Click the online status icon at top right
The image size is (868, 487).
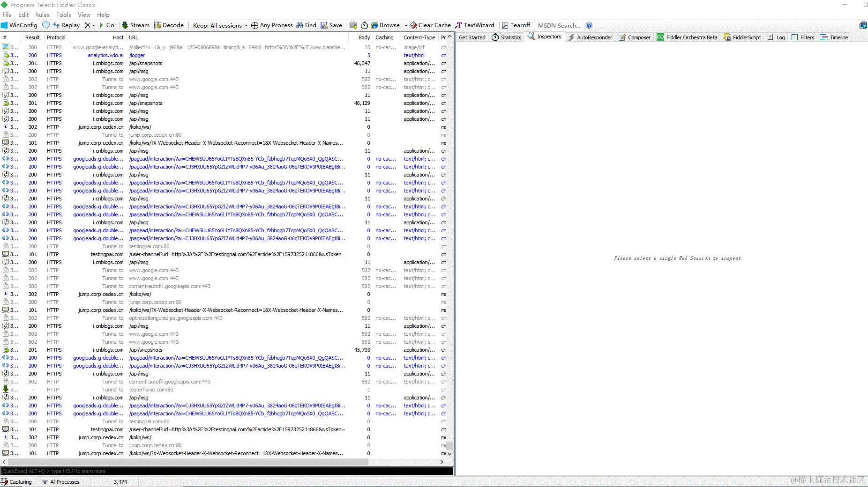pos(863,25)
